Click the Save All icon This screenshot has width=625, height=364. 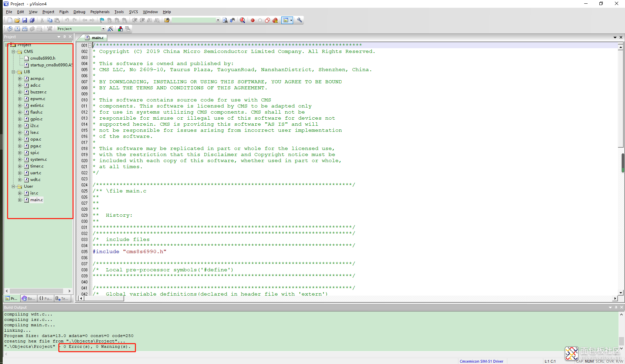coord(32,20)
